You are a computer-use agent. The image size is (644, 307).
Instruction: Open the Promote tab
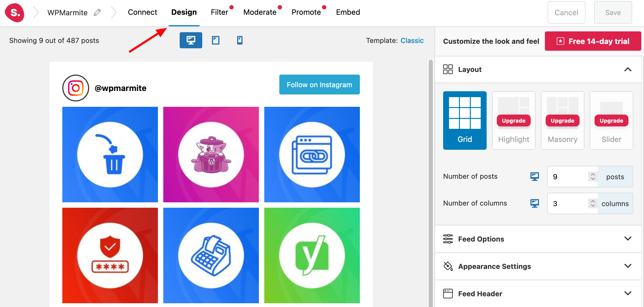306,12
